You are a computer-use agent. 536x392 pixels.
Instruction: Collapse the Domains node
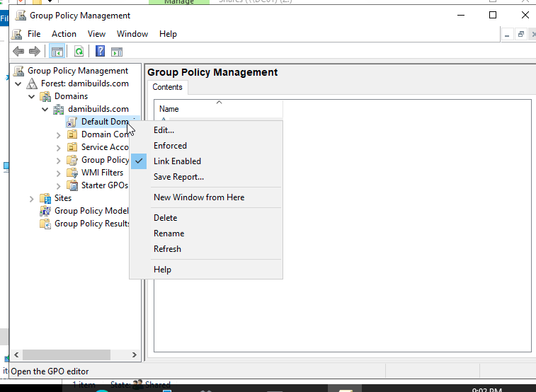31,97
